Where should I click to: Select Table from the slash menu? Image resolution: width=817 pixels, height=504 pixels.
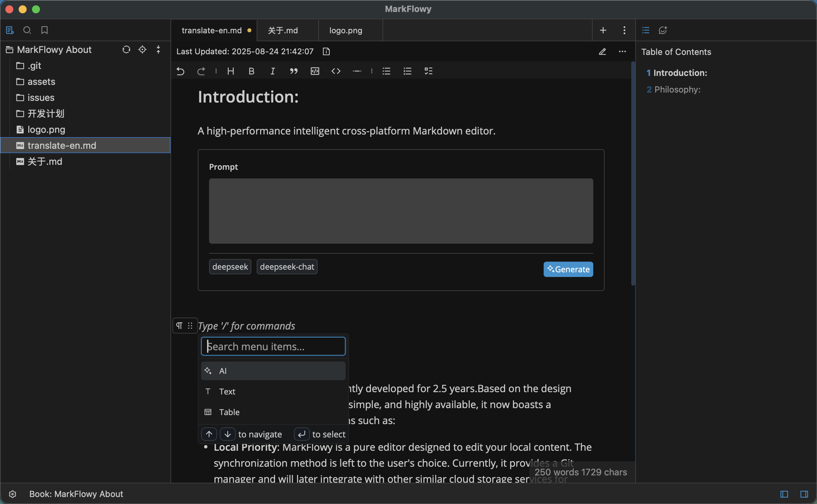click(x=229, y=412)
